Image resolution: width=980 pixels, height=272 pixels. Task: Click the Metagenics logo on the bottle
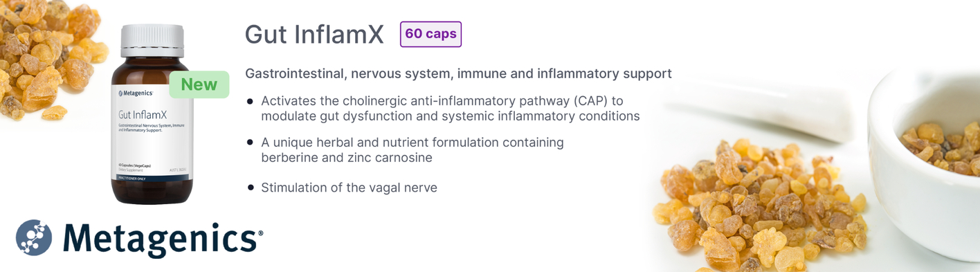[136, 93]
